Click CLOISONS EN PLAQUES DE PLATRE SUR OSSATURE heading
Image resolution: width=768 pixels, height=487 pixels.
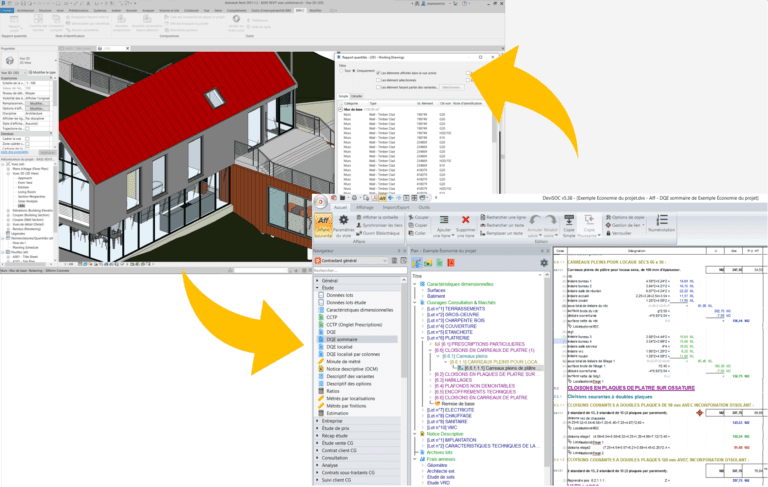(631, 388)
